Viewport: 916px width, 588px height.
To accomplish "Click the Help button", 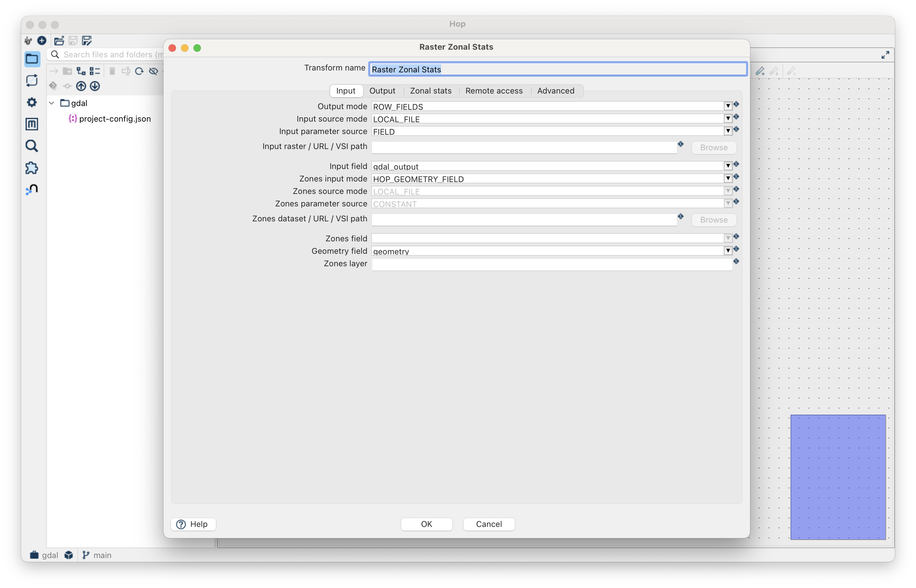I will 193,524.
